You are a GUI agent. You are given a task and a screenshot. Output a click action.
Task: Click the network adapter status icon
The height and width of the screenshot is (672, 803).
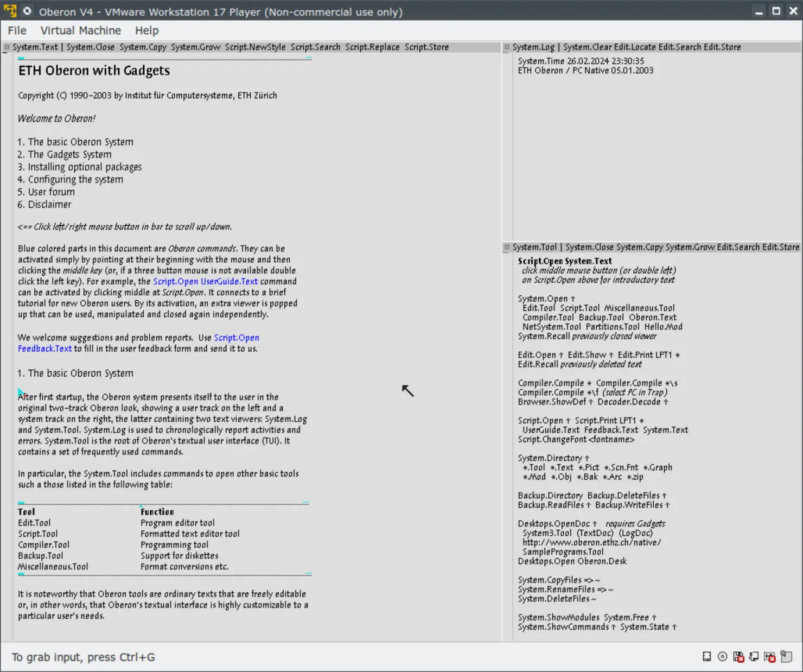tap(754, 657)
